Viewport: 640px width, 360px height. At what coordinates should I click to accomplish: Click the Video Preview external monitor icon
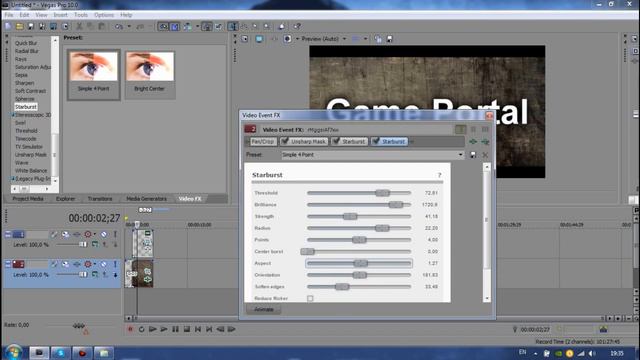pos(259,39)
